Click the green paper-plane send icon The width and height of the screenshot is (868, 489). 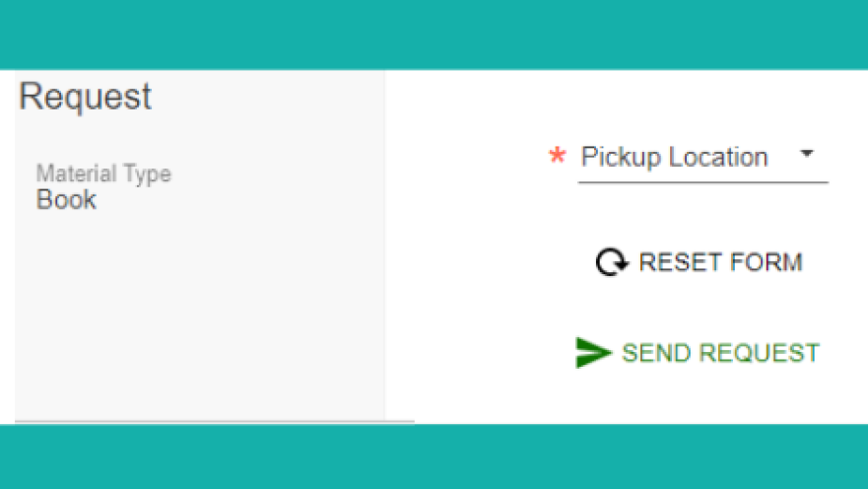pos(593,353)
